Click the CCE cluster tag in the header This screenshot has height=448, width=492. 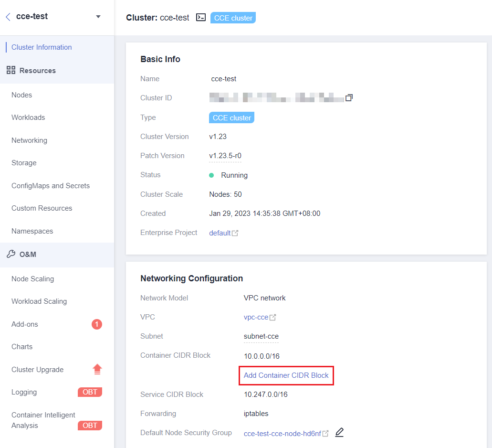click(x=233, y=18)
